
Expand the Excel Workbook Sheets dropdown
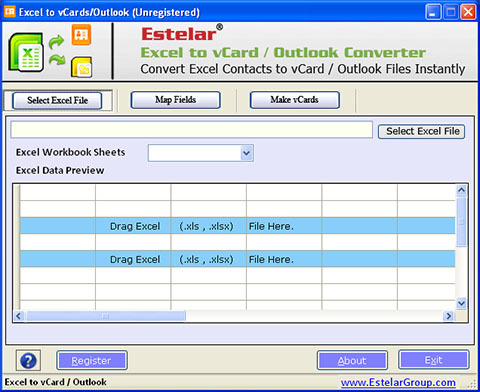tap(246, 153)
